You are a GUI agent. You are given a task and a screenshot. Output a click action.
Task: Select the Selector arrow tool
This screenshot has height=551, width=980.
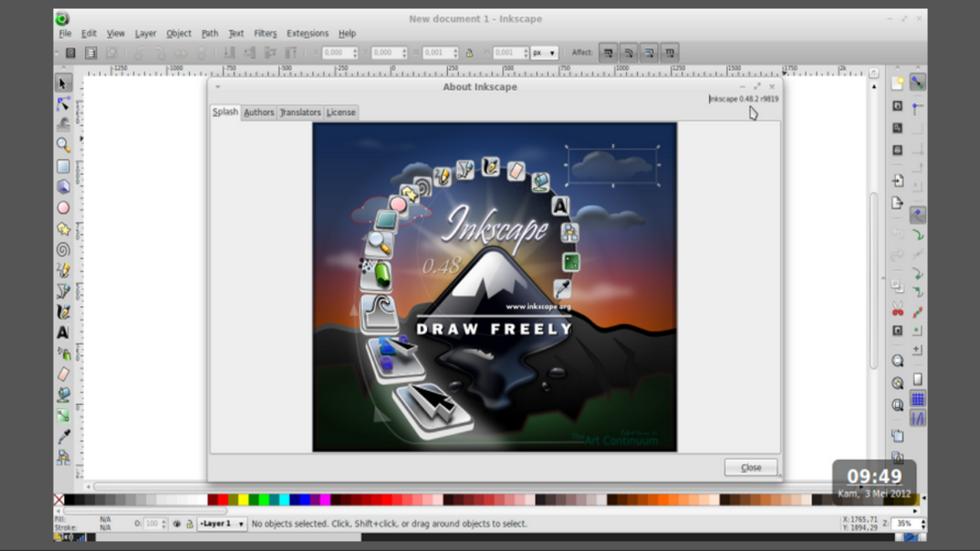(x=64, y=83)
